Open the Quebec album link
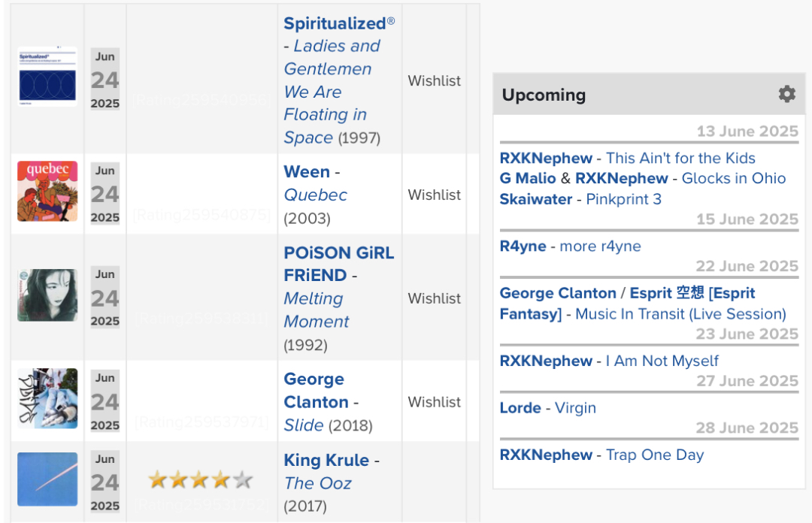 (315, 195)
